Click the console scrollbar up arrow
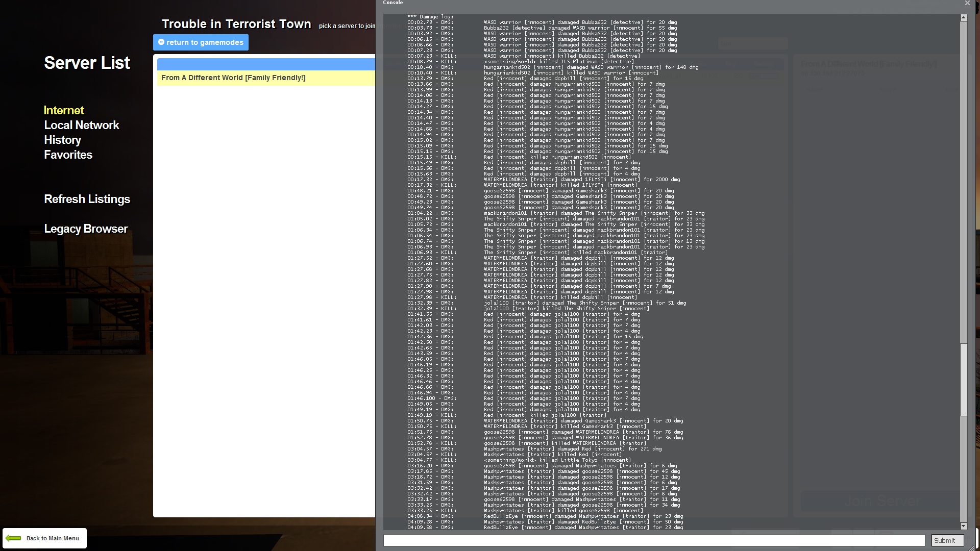The image size is (980, 551). coord(964,18)
